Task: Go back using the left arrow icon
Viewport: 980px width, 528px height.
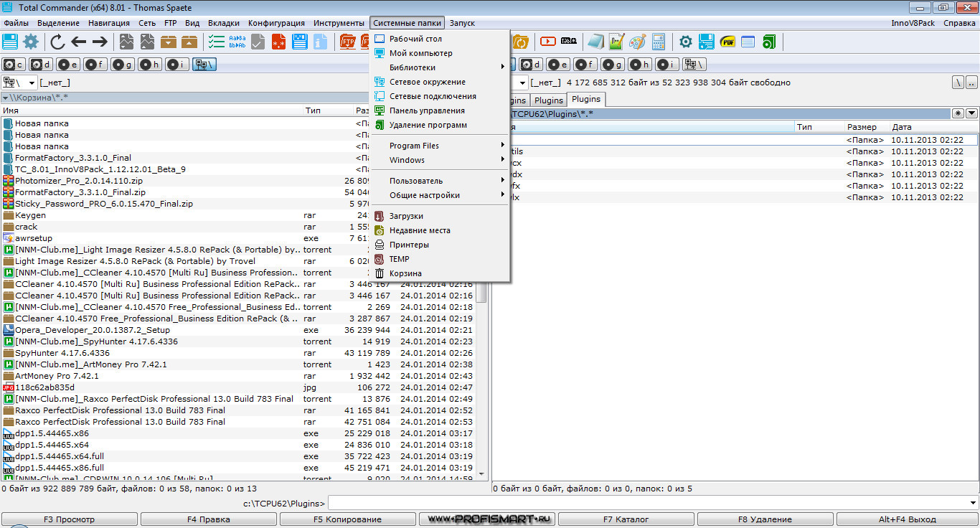Action: pos(78,42)
